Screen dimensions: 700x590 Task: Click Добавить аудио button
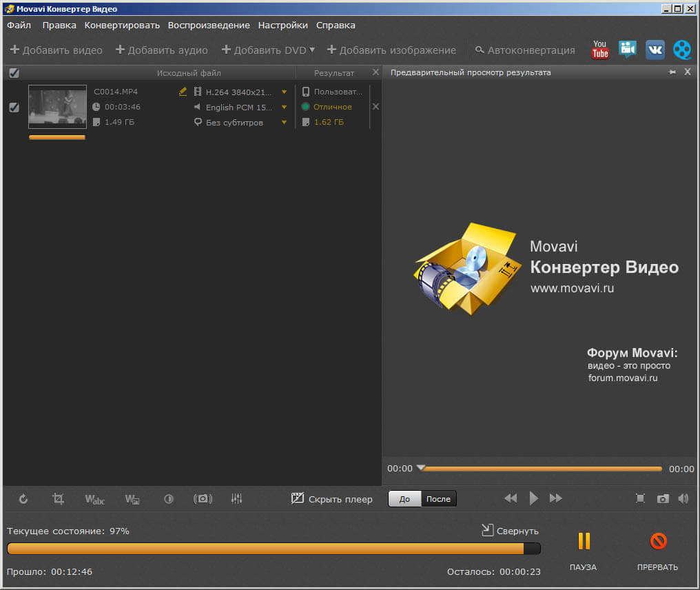coord(162,50)
